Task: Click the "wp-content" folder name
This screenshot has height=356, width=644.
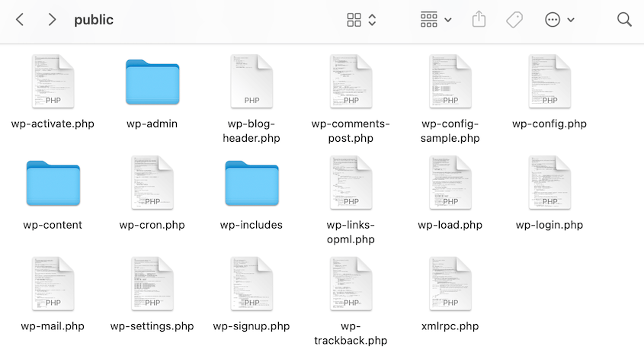Action: click(x=53, y=225)
